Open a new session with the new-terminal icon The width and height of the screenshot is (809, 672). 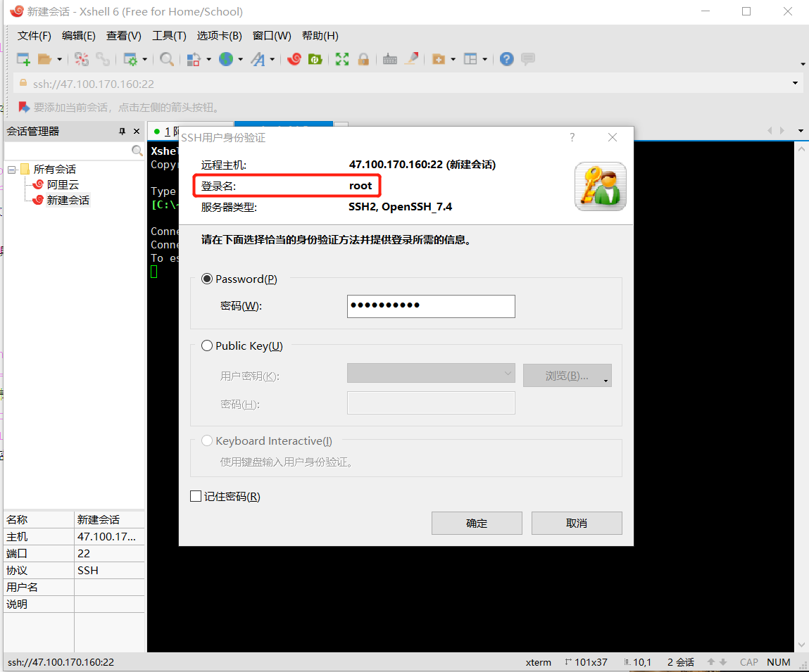pos(22,58)
